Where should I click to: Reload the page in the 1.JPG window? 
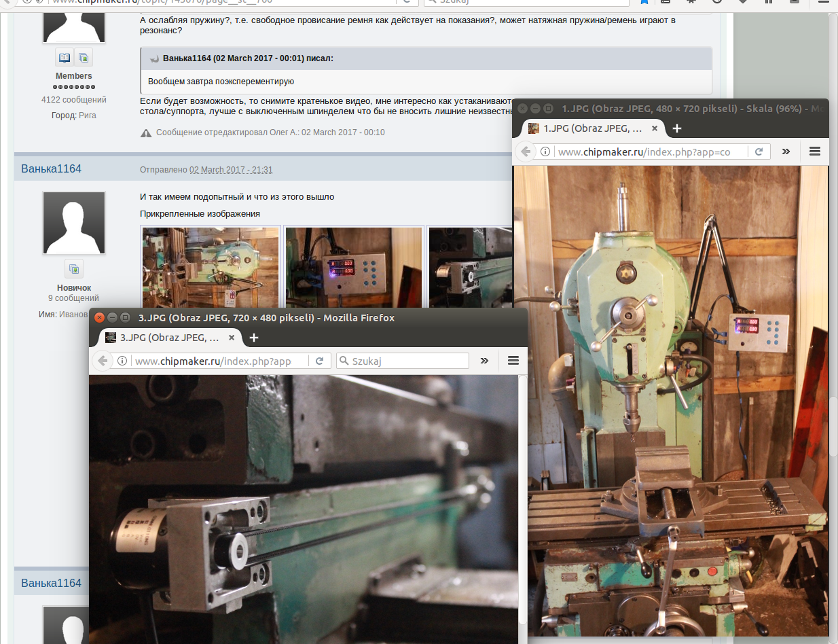(759, 151)
